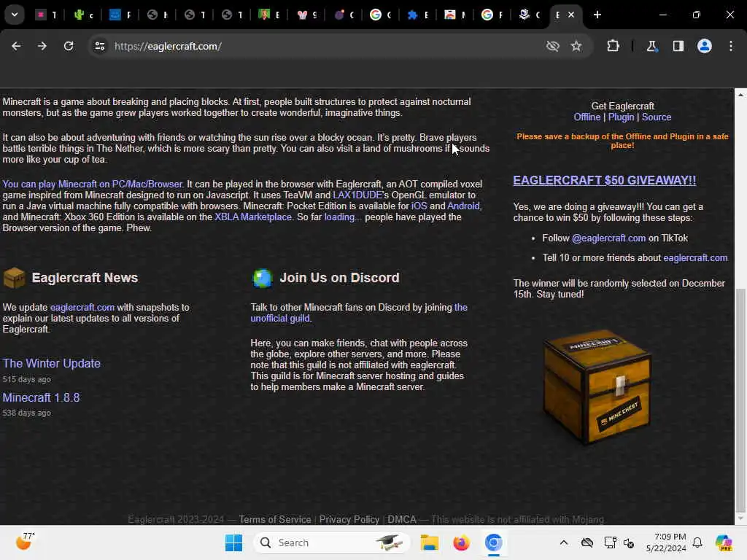Open the Extensions puzzle icon
Image resolution: width=747 pixels, height=560 pixels.
[x=613, y=46]
